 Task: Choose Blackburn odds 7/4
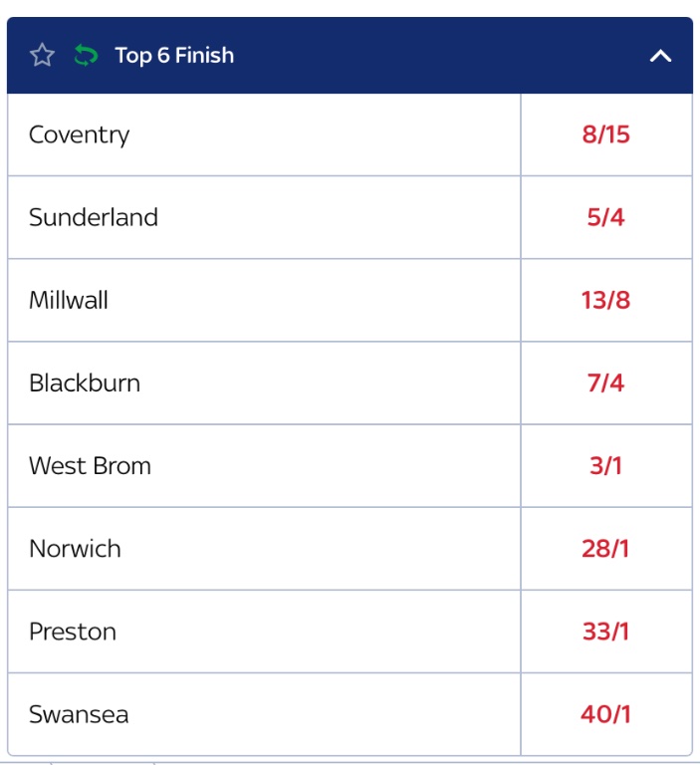605,382
